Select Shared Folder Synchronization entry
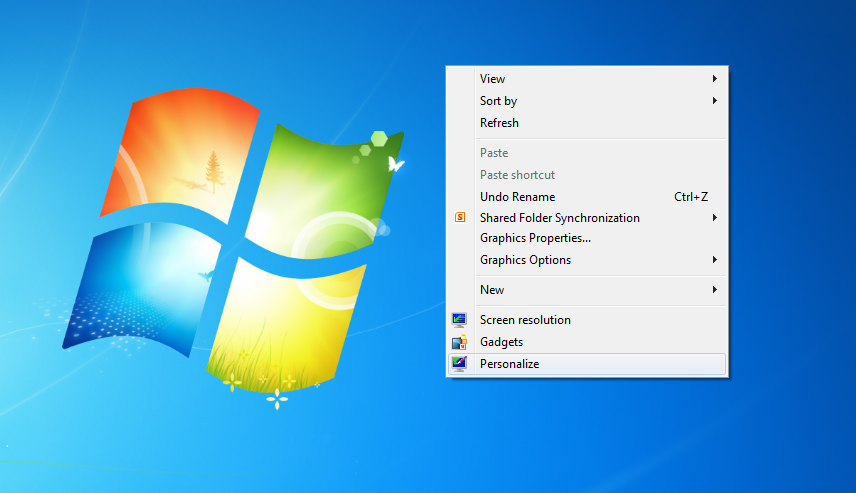The image size is (856, 493). pyautogui.click(x=587, y=218)
